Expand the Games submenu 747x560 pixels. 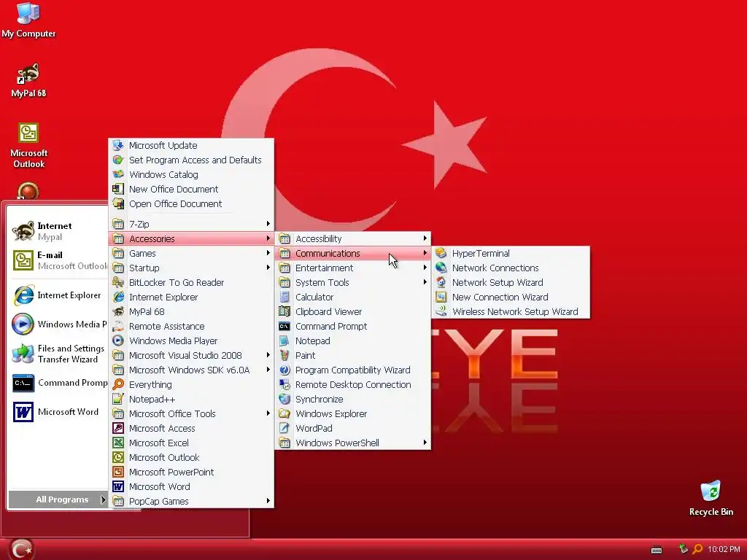coord(192,253)
